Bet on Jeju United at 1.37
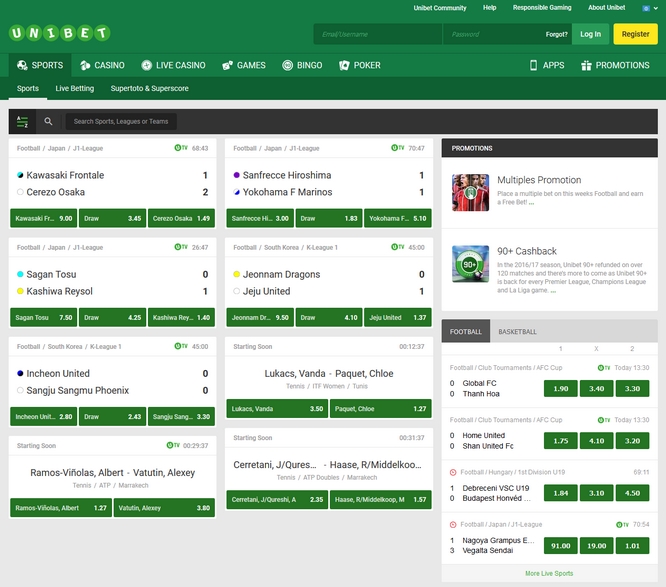Viewport: 666px width, 587px height. pyautogui.click(x=398, y=317)
